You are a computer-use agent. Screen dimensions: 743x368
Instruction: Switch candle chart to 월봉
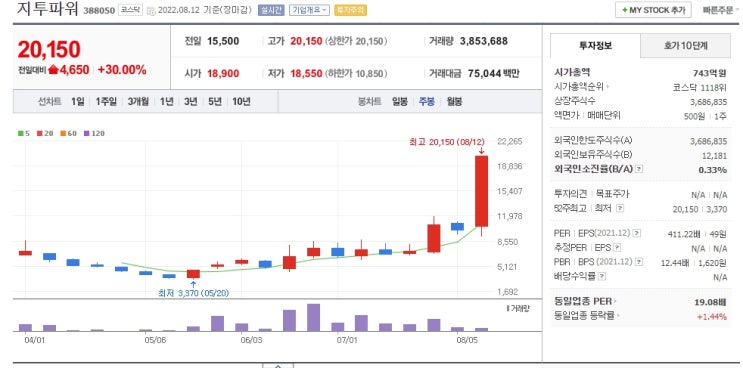pyautogui.click(x=454, y=101)
